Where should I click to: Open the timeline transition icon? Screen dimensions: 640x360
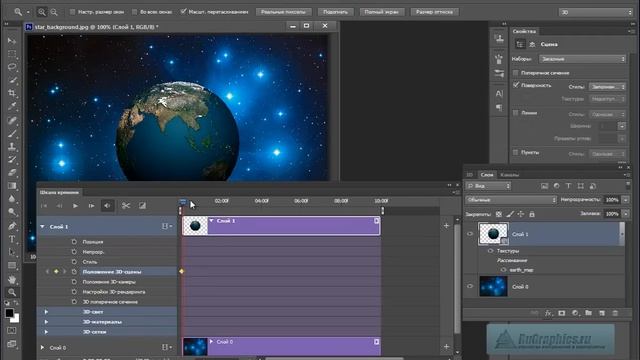point(142,206)
